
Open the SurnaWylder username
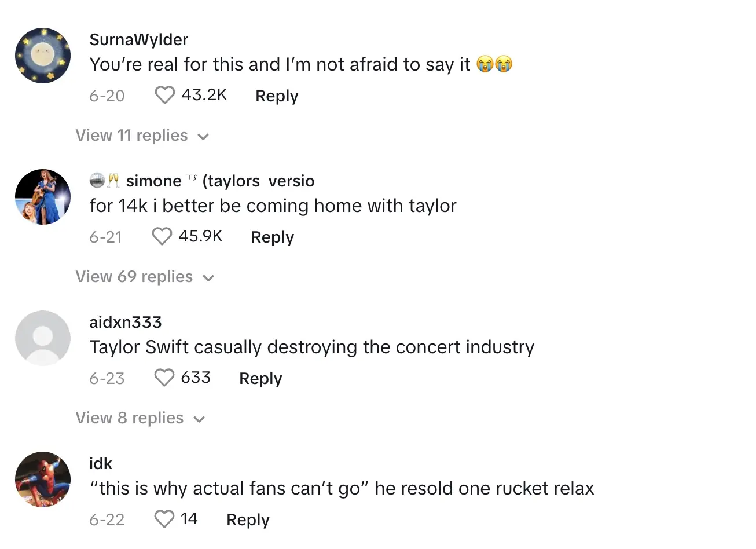pos(139,39)
